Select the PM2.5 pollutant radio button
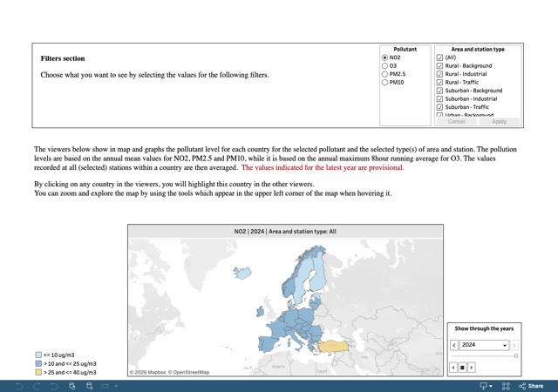 [x=384, y=74]
